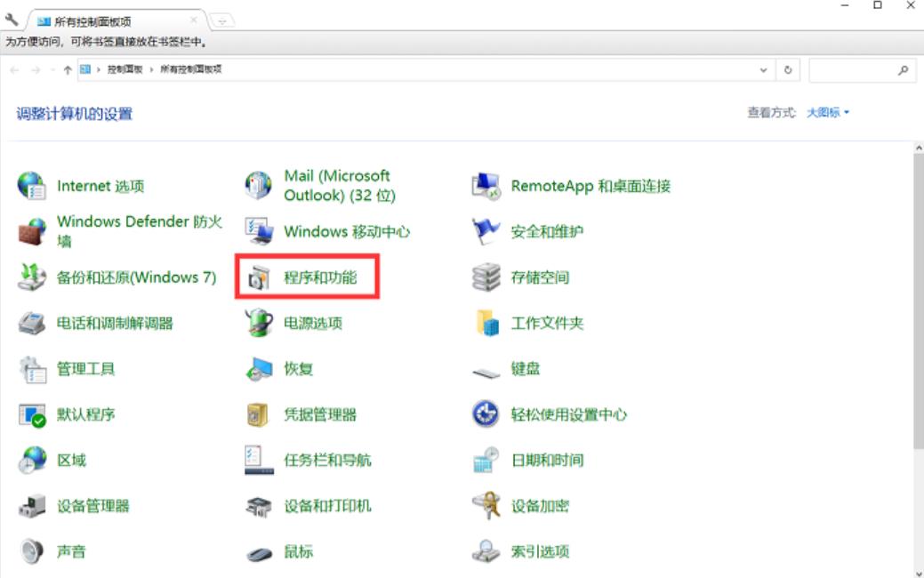Open the 声音 speaker icon
This screenshot has height=578, width=924.
click(31, 551)
